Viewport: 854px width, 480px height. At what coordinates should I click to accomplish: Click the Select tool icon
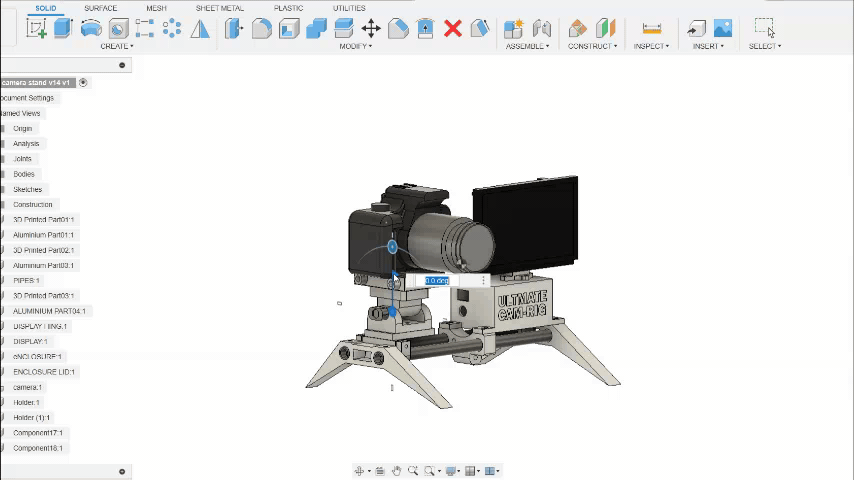(x=764, y=27)
